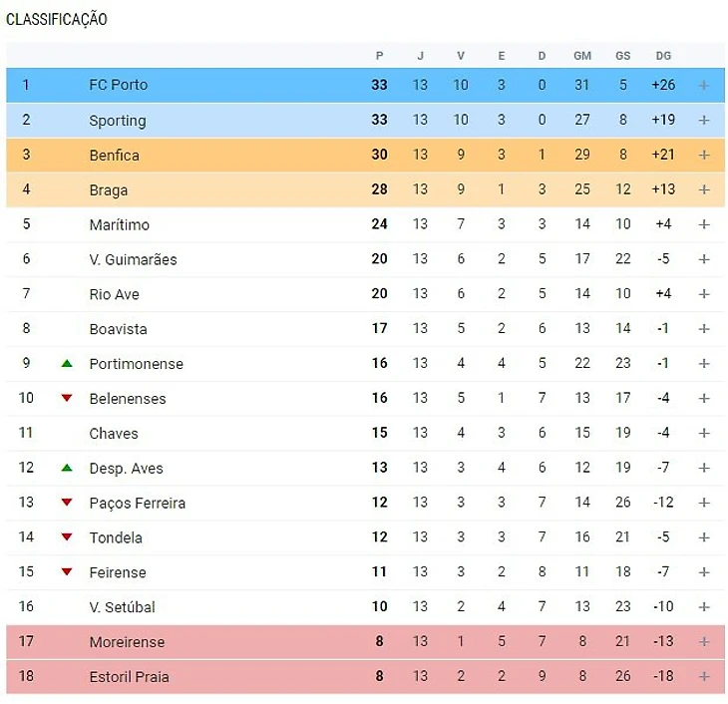Click the DG goal difference header
Viewport: 728px width, 704px height.
[x=663, y=56]
